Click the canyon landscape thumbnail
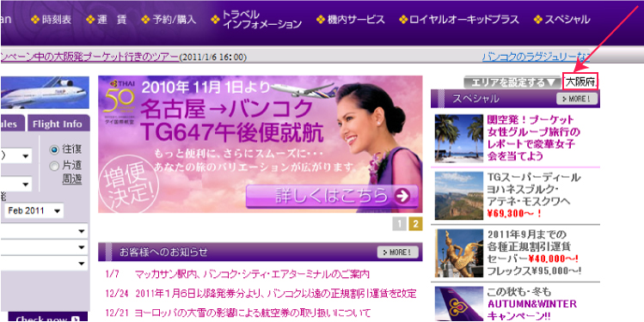Screen dimensions: 644x322 tap(459, 196)
